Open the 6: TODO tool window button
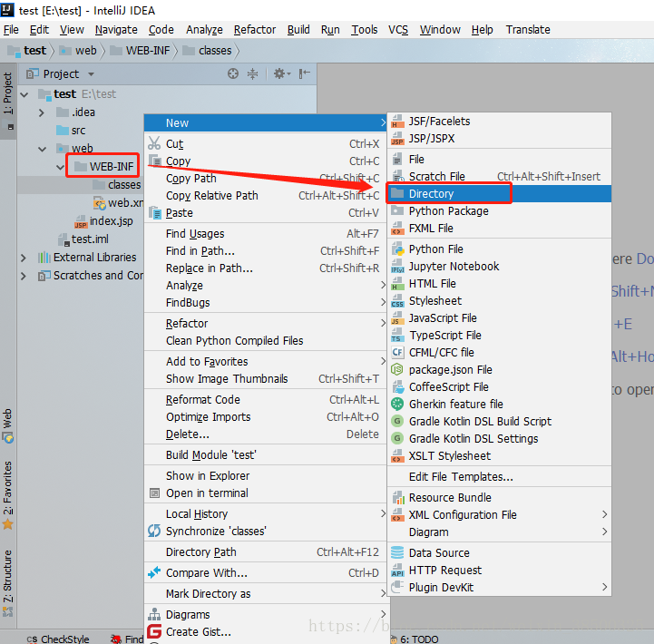This screenshot has height=644, width=654. point(415,639)
